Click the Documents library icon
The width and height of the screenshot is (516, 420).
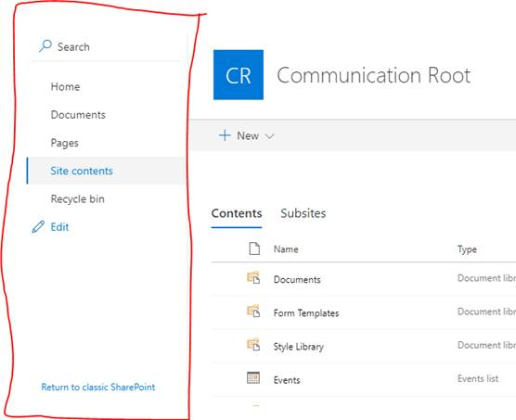(x=253, y=278)
